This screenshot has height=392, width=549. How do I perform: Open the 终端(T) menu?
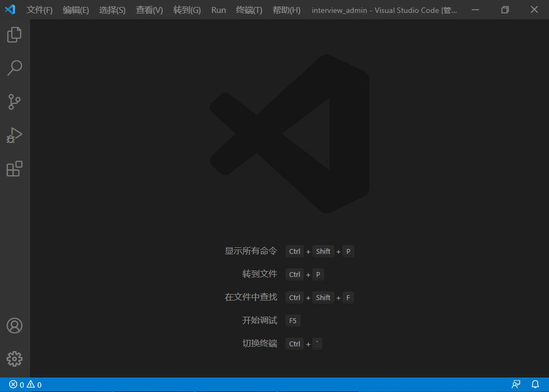coord(249,10)
